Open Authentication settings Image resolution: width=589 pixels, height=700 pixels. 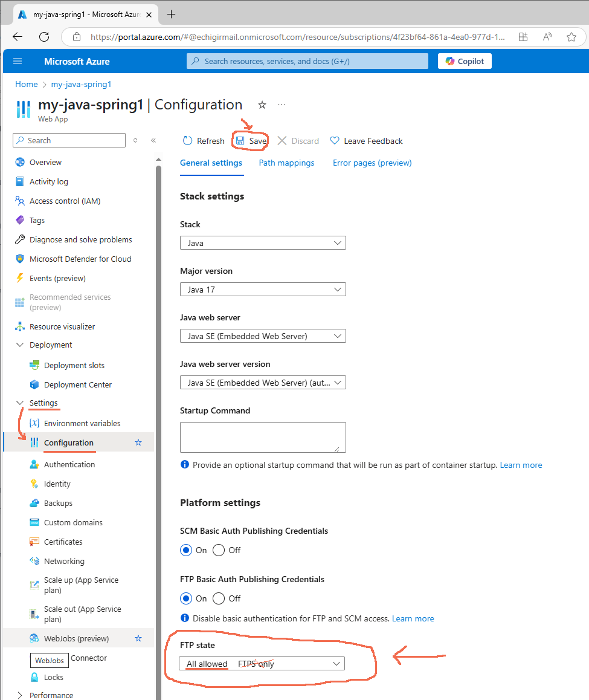69,464
